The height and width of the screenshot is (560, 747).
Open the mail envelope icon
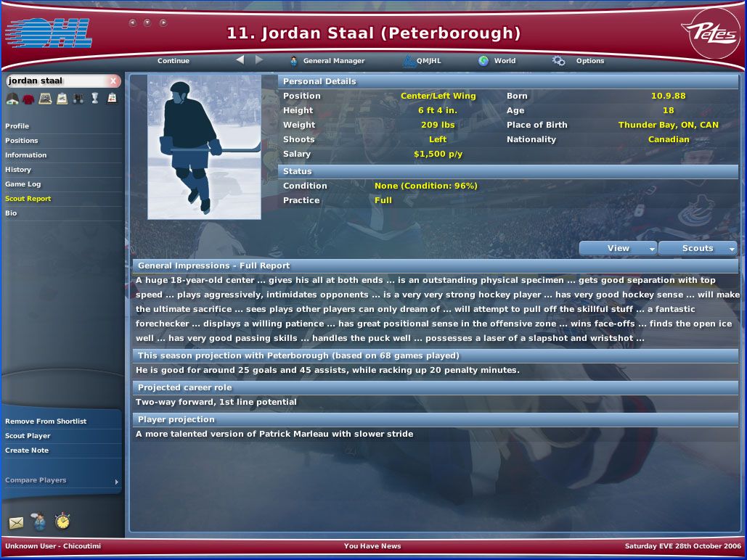point(16,522)
